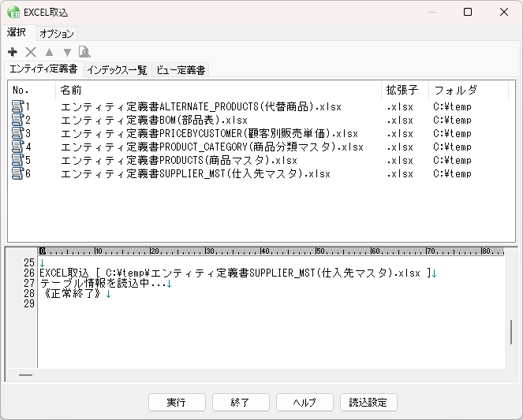Sort by the No. column header
523x420 pixels.
[x=32, y=91]
